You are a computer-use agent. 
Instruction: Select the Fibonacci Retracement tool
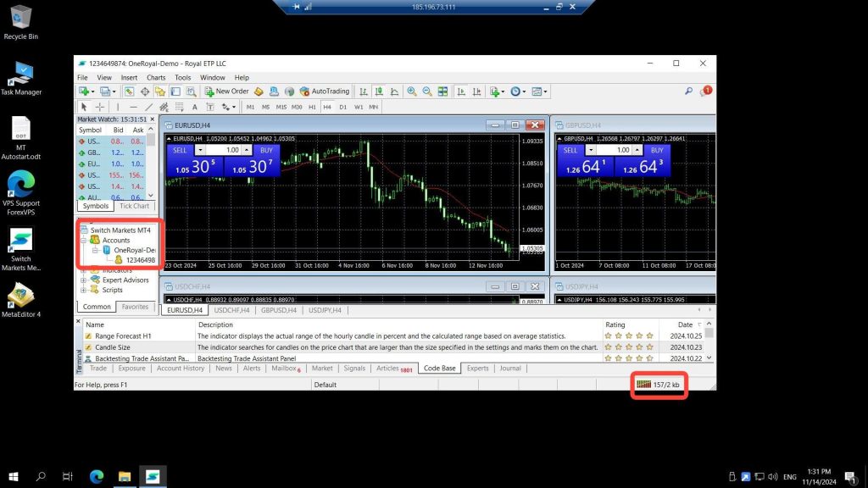pos(180,107)
